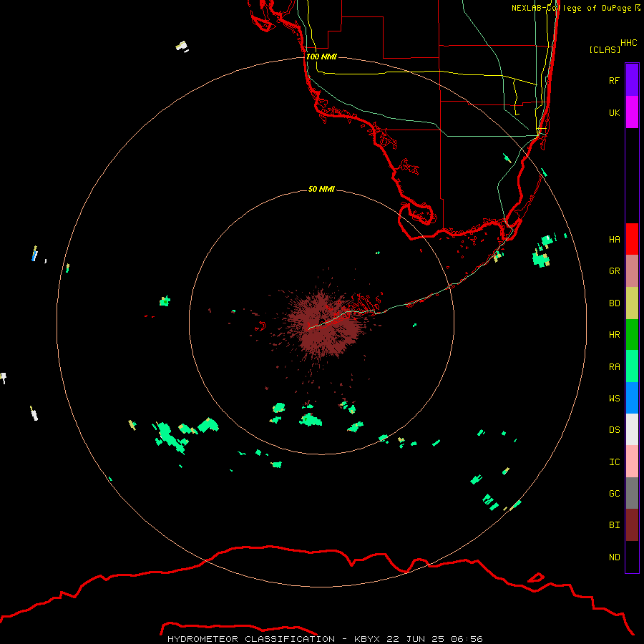The height and width of the screenshot is (644, 644).
Task: Click the DS legend label
Action: tap(614, 430)
